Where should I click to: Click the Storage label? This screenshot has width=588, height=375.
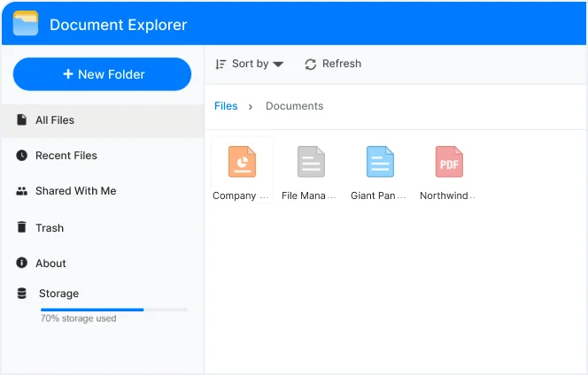58,294
